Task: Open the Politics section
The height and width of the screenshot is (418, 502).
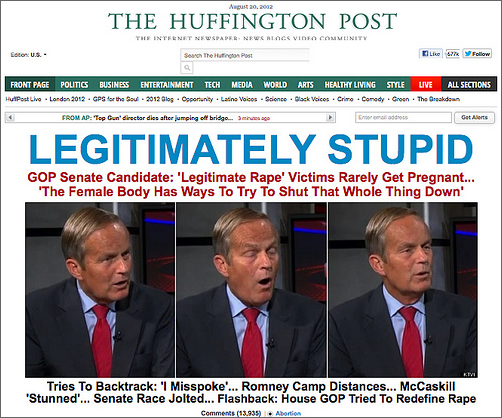Action: 74,85
